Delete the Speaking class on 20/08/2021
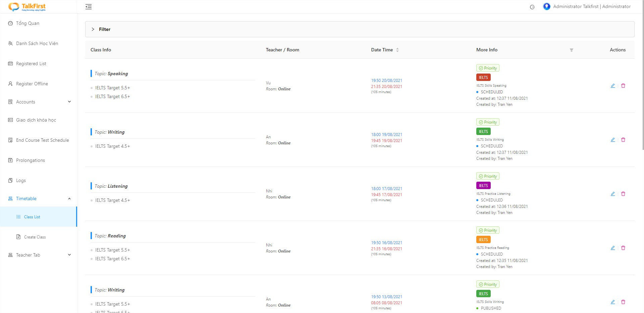The width and height of the screenshot is (644, 313). pyautogui.click(x=623, y=86)
